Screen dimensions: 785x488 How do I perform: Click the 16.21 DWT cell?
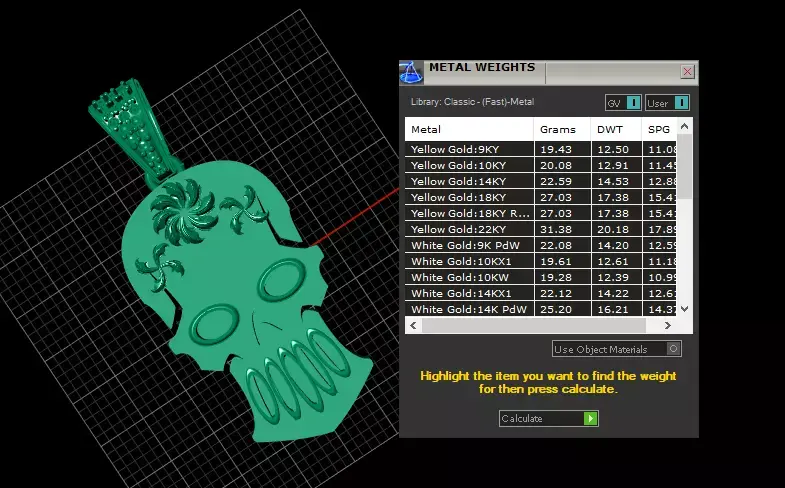pyautogui.click(x=617, y=309)
